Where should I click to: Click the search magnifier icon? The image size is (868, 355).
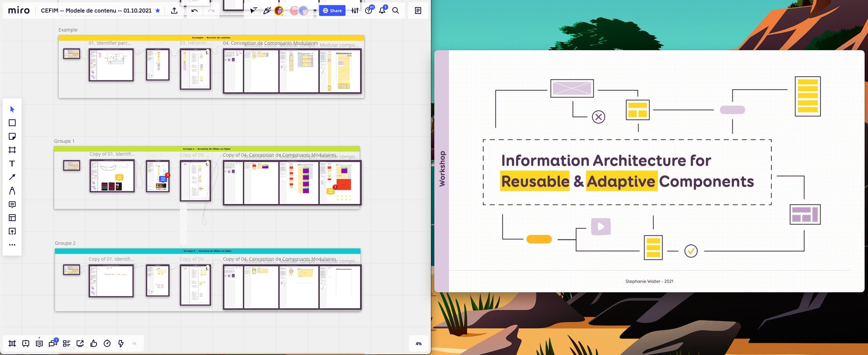395,11
